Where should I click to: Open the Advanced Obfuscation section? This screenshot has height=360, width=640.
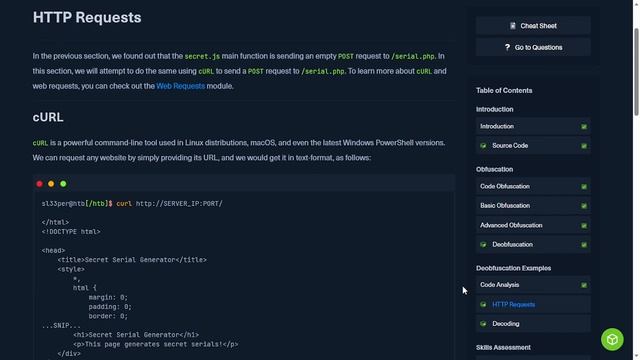pos(533,225)
